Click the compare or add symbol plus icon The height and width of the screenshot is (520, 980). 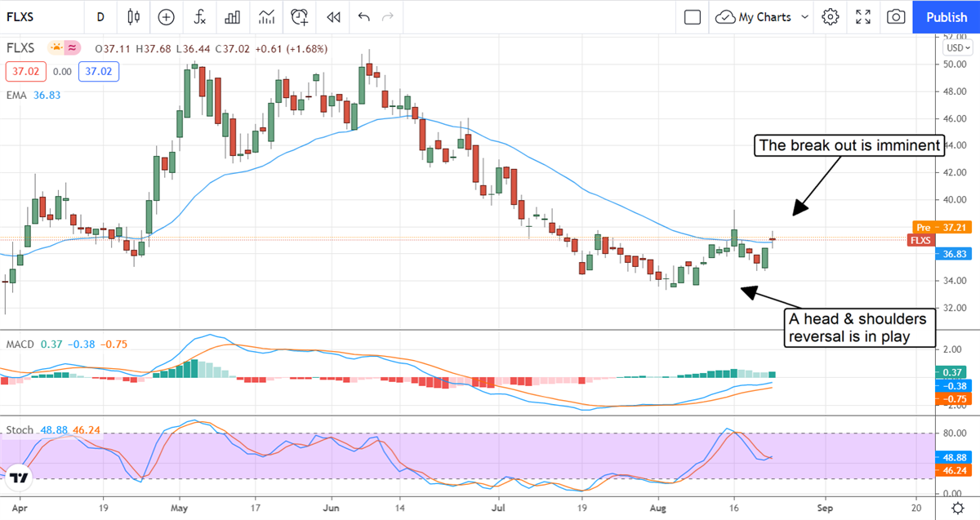click(x=167, y=16)
